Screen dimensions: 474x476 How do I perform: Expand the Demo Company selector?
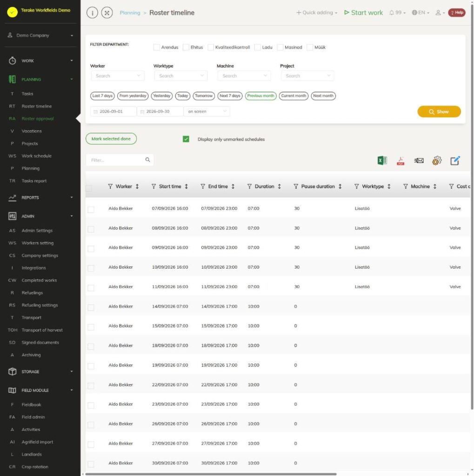[x=40, y=35]
